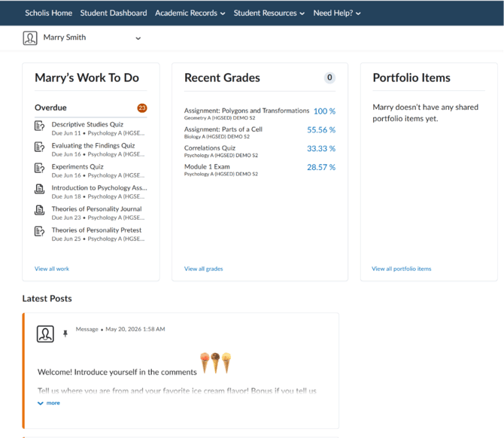The width and height of the screenshot is (504, 438).
Task: Click the quiz icon beside Experiments Quiz
Action: pos(39,168)
